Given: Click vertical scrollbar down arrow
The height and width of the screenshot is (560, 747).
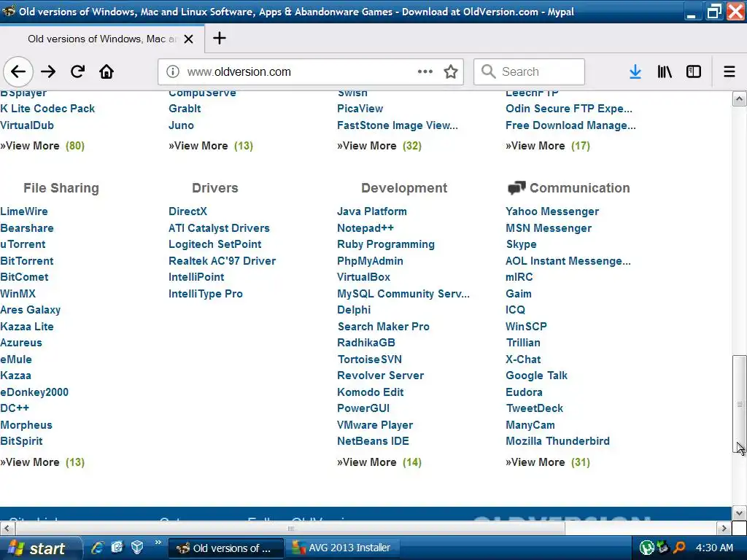Looking at the screenshot, I should point(739,513).
